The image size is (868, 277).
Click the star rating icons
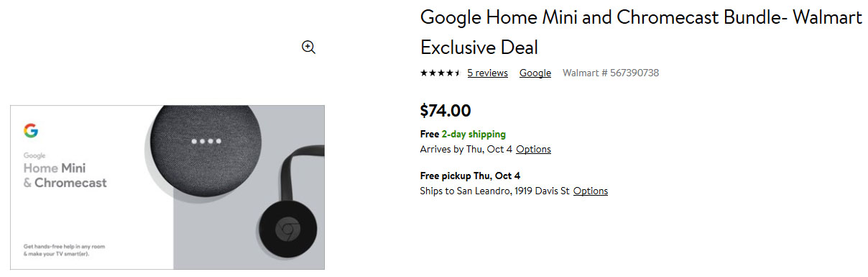(x=440, y=73)
